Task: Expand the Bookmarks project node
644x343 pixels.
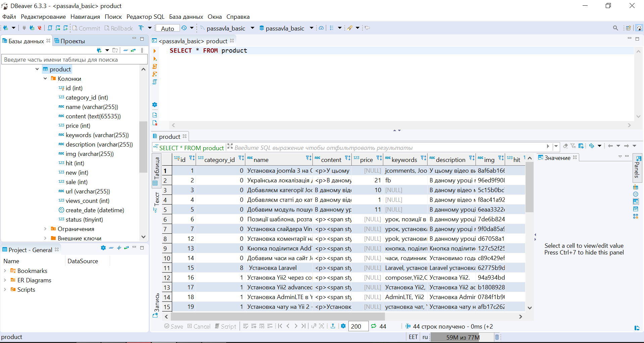Action: tap(5, 271)
